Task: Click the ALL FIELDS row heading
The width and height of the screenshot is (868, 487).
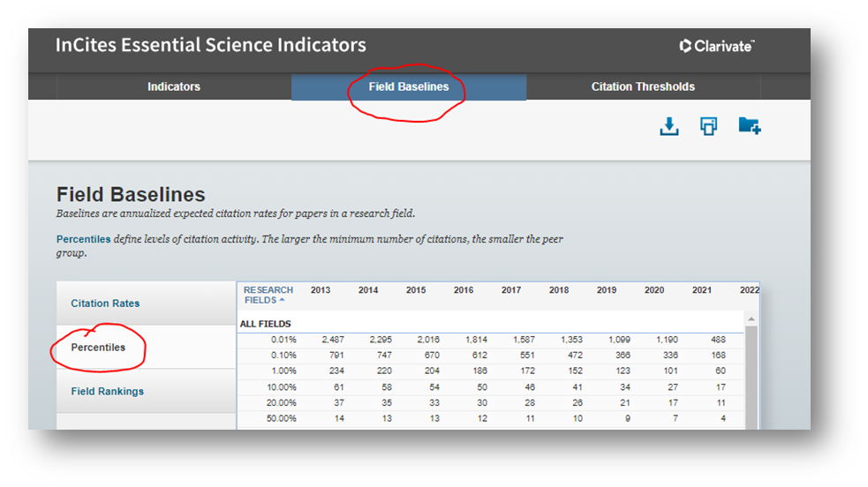Action: (x=265, y=324)
